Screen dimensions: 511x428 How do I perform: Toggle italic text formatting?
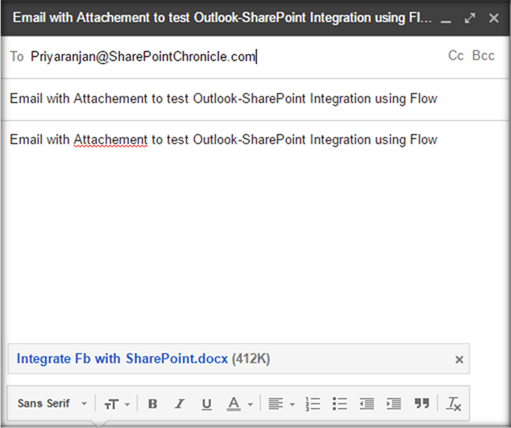coord(179,404)
